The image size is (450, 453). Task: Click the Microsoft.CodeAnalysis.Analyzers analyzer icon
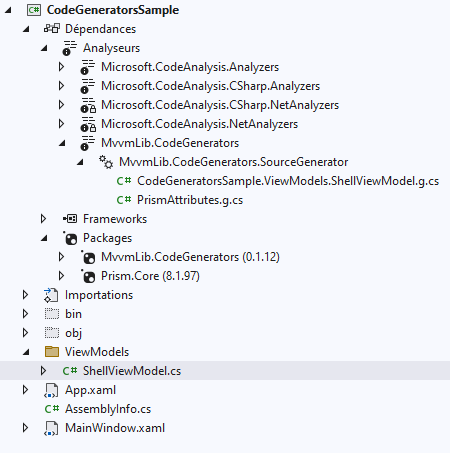pyautogui.click(x=87, y=67)
